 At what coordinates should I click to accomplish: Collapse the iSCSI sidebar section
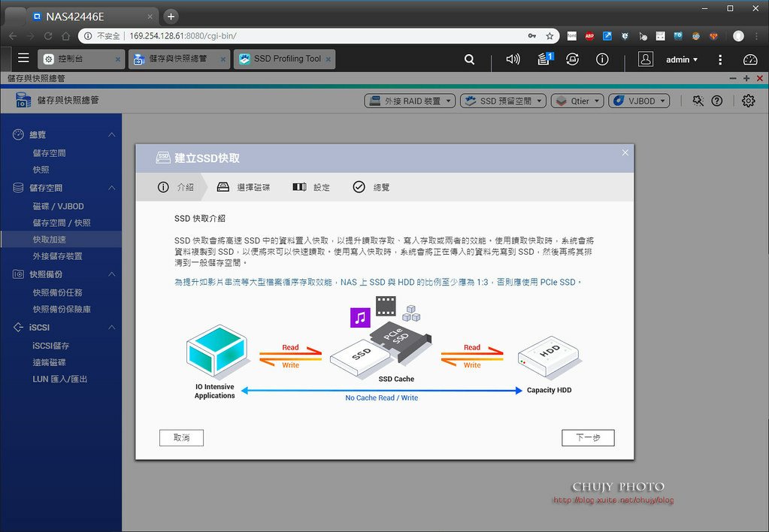112,327
